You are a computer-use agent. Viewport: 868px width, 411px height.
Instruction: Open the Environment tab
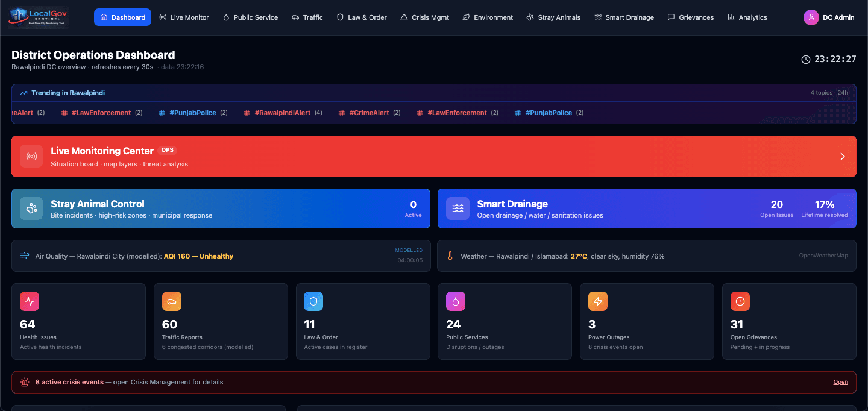(488, 17)
